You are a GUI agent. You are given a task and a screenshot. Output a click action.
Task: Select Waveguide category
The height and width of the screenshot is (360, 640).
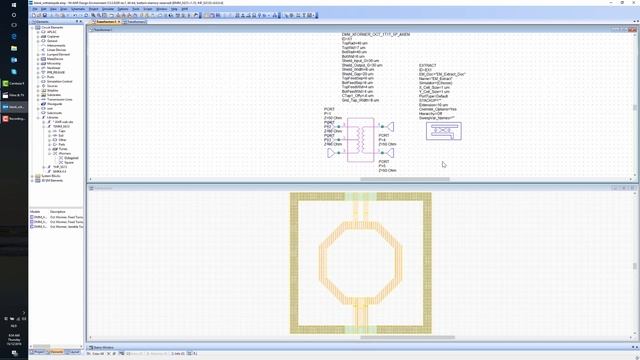(54, 104)
